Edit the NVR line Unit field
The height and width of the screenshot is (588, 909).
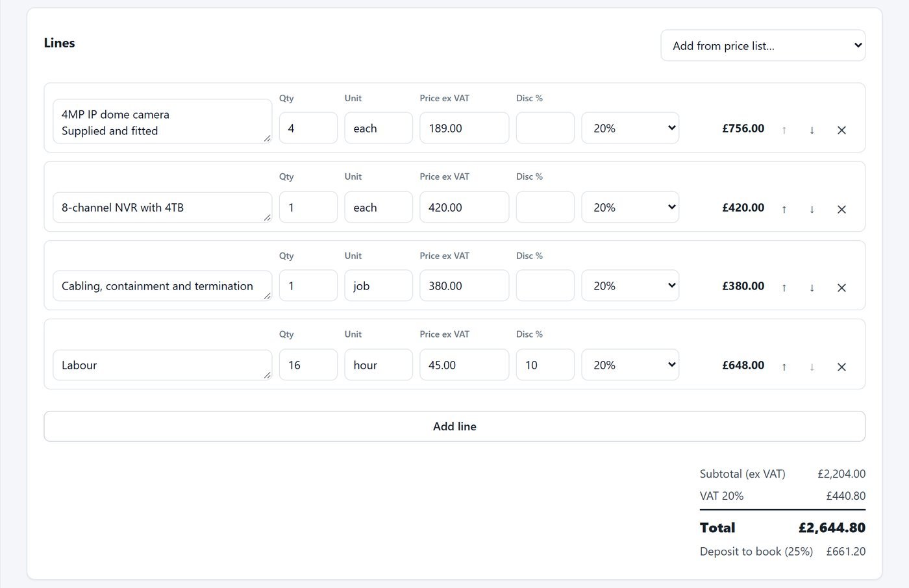tap(379, 207)
